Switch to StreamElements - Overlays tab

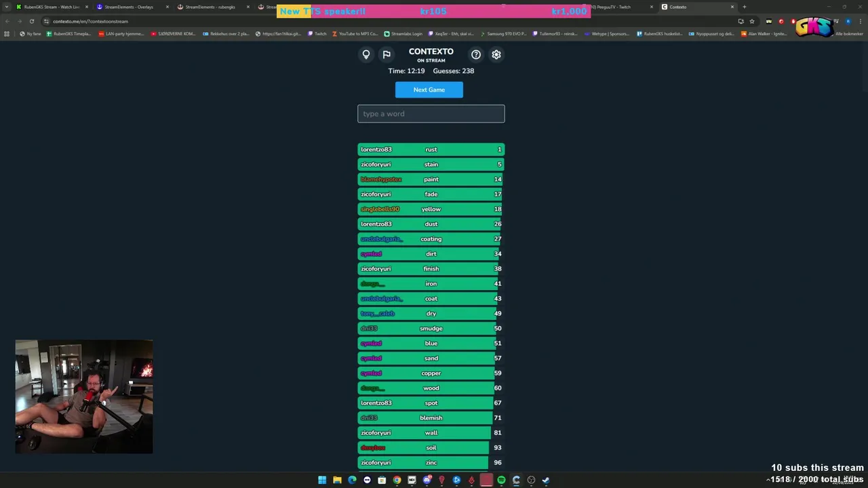coord(132,7)
